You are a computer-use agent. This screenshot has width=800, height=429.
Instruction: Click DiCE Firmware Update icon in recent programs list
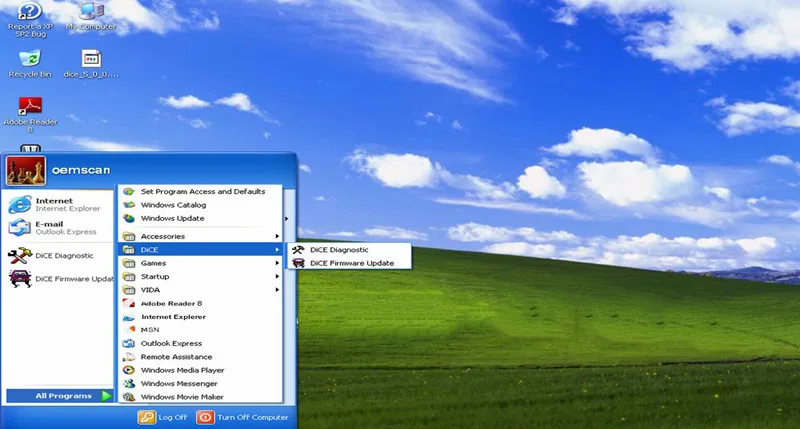click(20, 279)
